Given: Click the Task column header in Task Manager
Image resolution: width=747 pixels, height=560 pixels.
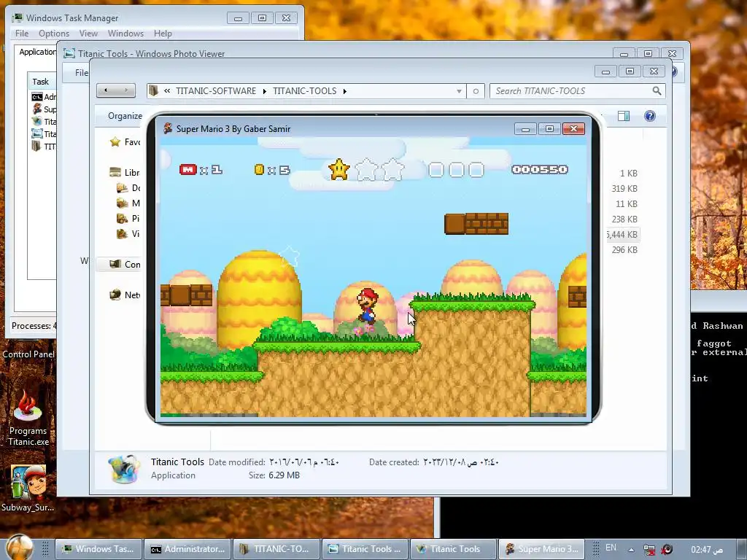Looking at the screenshot, I should tap(42, 82).
